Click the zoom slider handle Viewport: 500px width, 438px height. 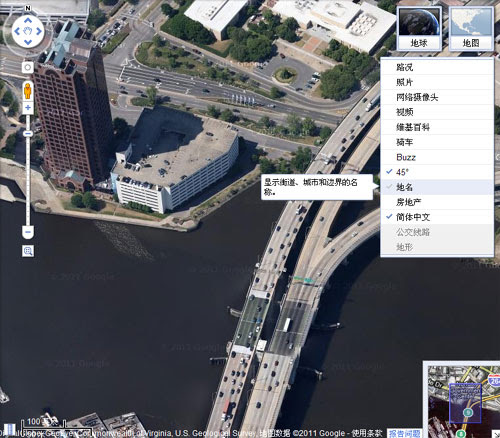[28, 133]
